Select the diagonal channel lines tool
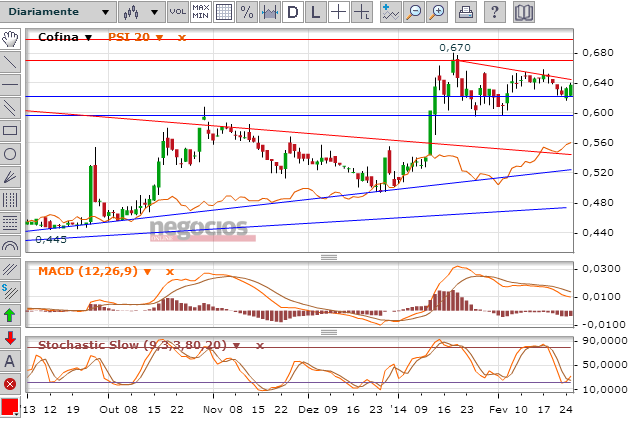 10,269
